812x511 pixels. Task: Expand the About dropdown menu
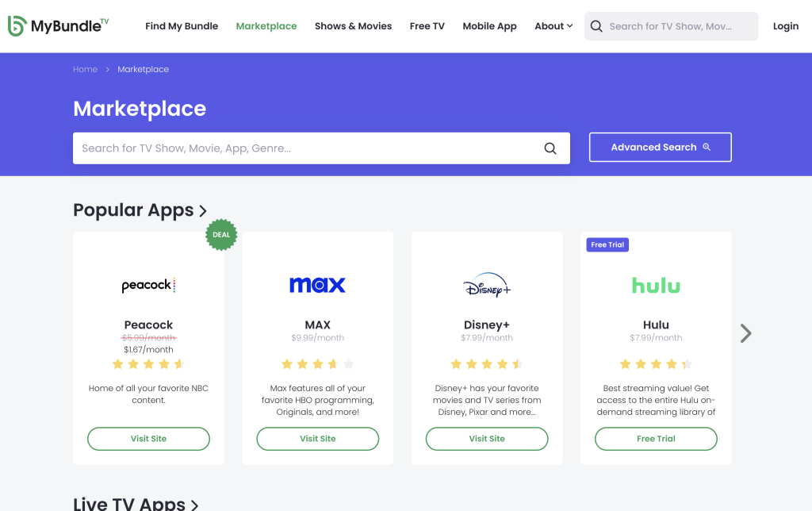click(553, 26)
